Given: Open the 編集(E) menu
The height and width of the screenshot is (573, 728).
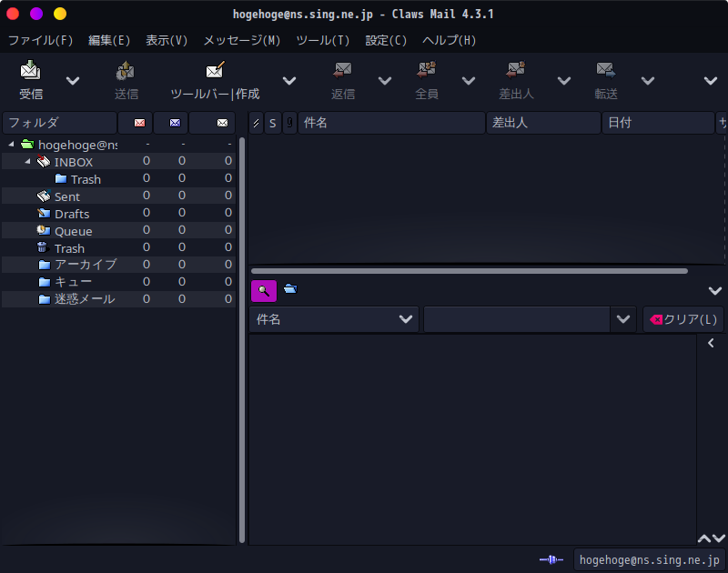Looking at the screenshot, I should pos(109,40).
